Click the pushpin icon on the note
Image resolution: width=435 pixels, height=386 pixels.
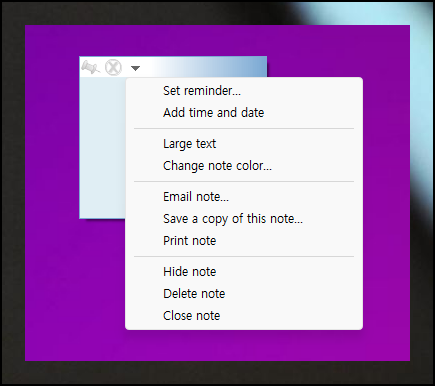click(x=90, y=67)
